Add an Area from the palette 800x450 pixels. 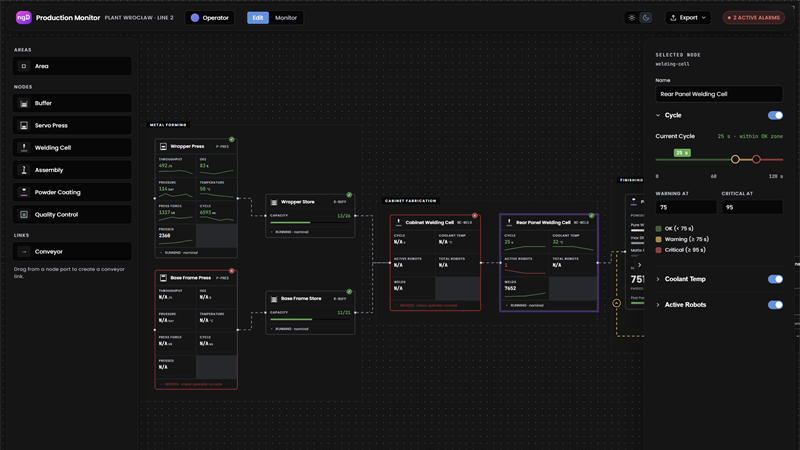(72, 66)
